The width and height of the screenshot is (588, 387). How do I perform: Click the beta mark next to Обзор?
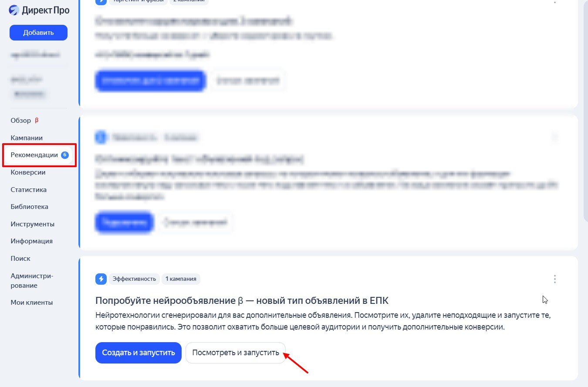point(37,121)
